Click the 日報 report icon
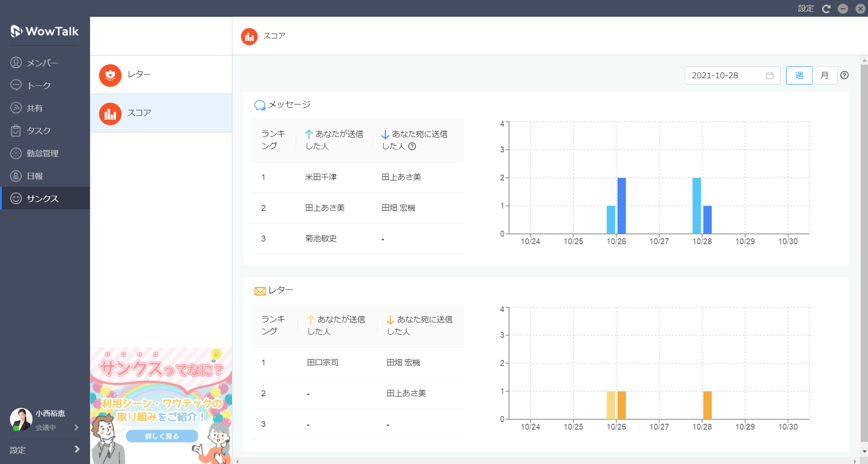The image size is (868, 464). click(x=16, y=176)
